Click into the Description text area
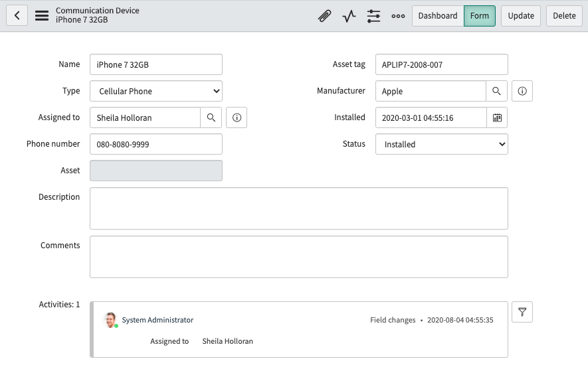The width and height of the screenshot is (588, 371). coord(299,208)
